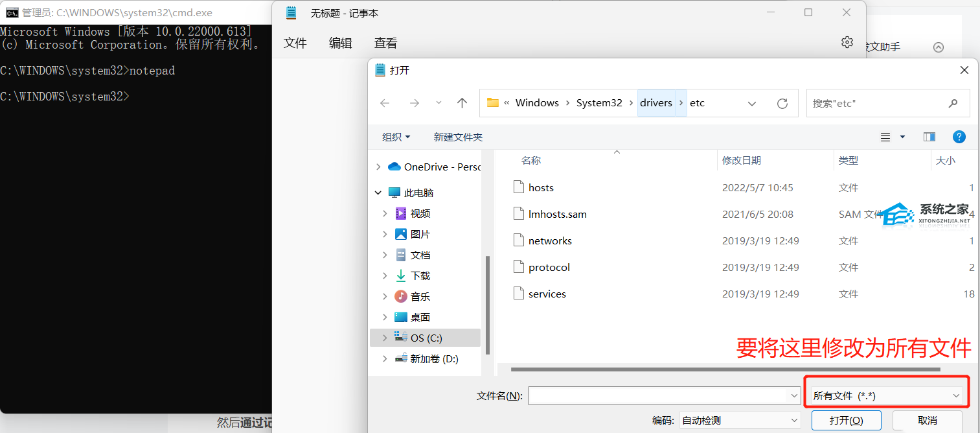Open the Notepad 文件 menu

tap(295, 43)
